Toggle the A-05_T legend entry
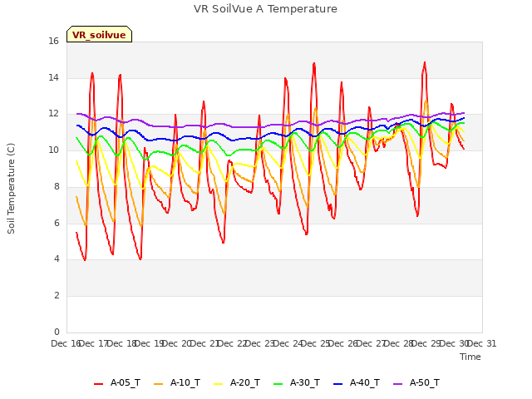This screenshot has height=399, width=532. [x=117, y=383]
